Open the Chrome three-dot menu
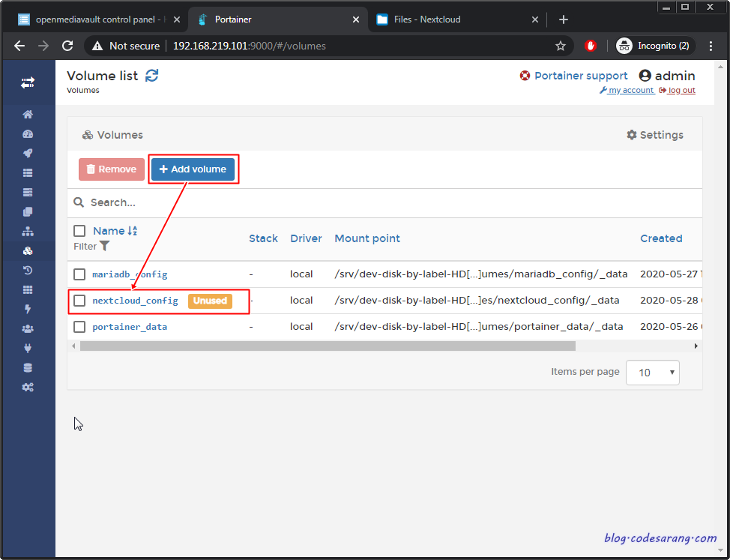730x560 pixels. pos(711,46)
